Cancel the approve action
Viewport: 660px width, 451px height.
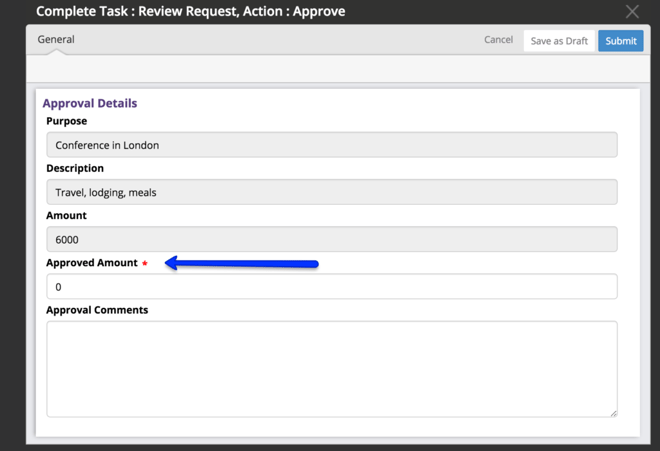pyautogui.click(x=498, y=40)
